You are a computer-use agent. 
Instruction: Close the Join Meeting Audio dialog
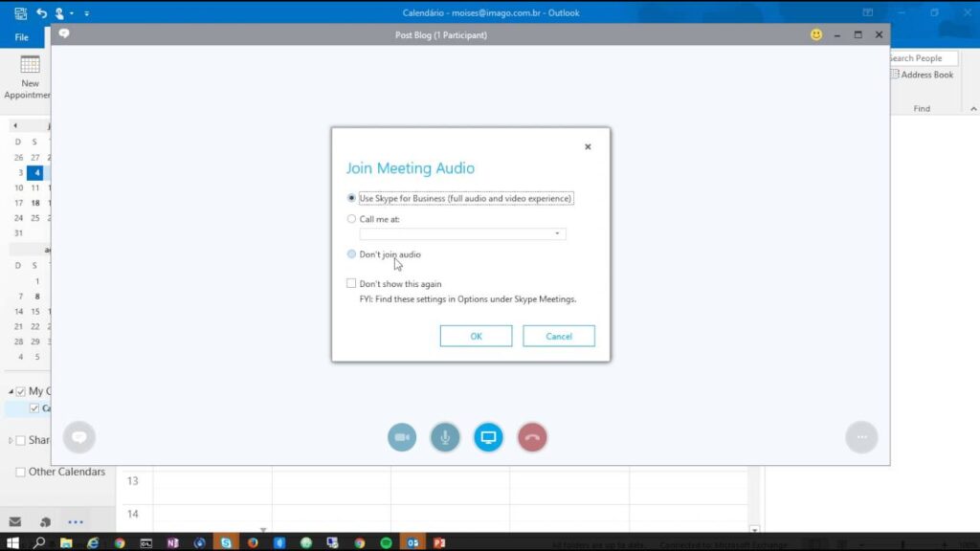click(588, 146)
